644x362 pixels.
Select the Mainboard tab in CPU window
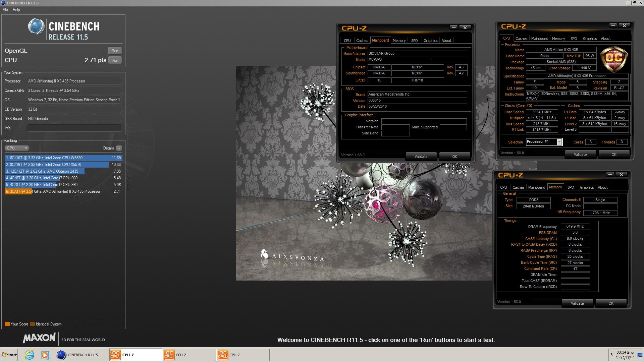click(539, 39)
